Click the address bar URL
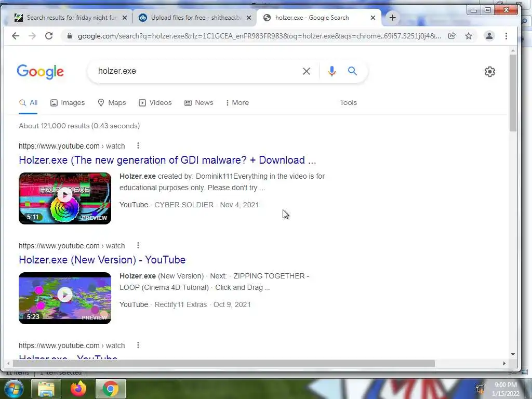The width and height of the screenshot is (532, 399). point(259,36)
